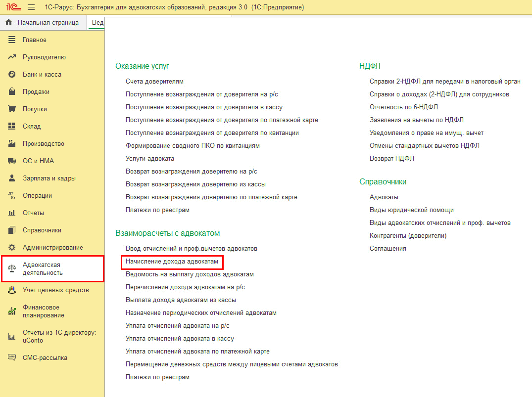The height and width of the screenshot is (397, 532).
Task: Click the Соглашения link under Справочники
Action: [x=387, y=249]
